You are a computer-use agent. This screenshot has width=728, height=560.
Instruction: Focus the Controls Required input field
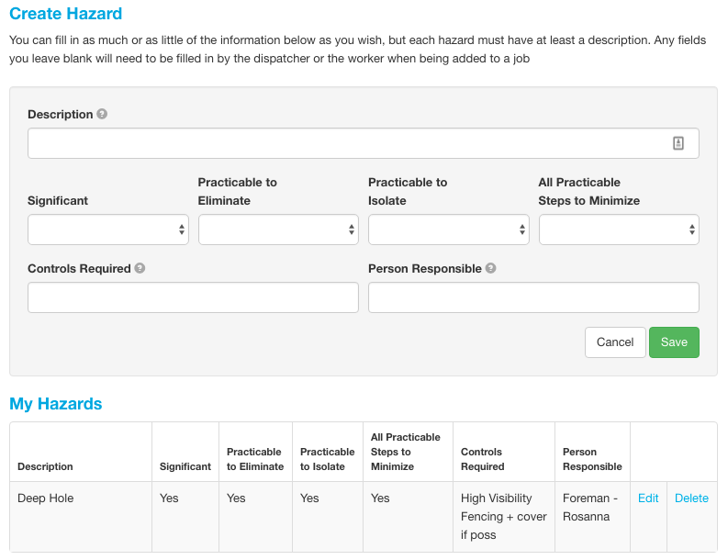click(193, 297)
